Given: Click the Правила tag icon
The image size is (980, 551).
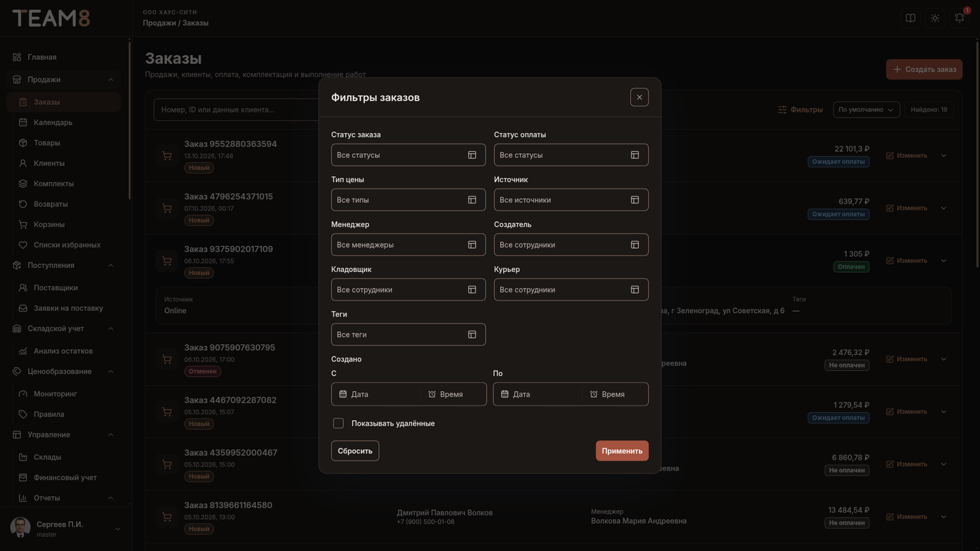Looking at the screenshot, I should coord(23,414).
